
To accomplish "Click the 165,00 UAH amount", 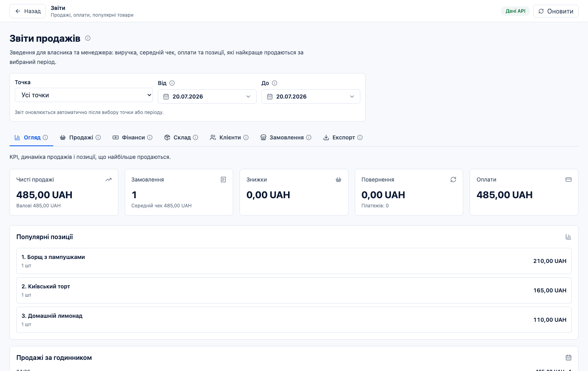I will (550, 290).
